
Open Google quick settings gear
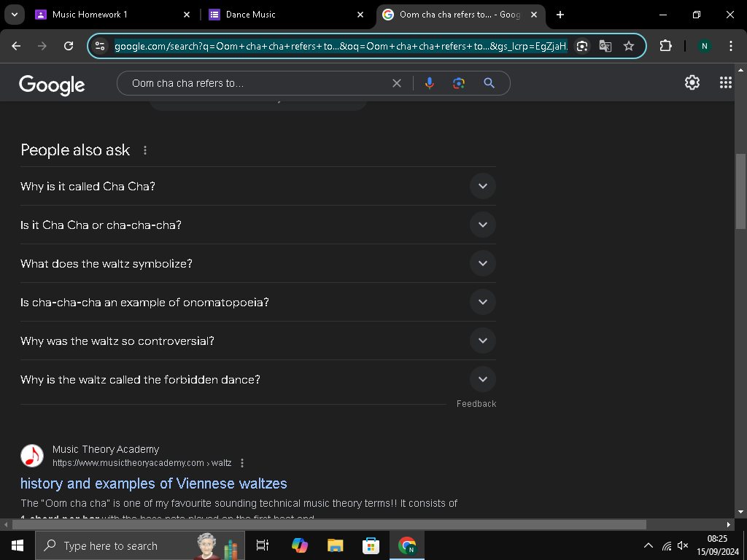(x=692, y=82)
